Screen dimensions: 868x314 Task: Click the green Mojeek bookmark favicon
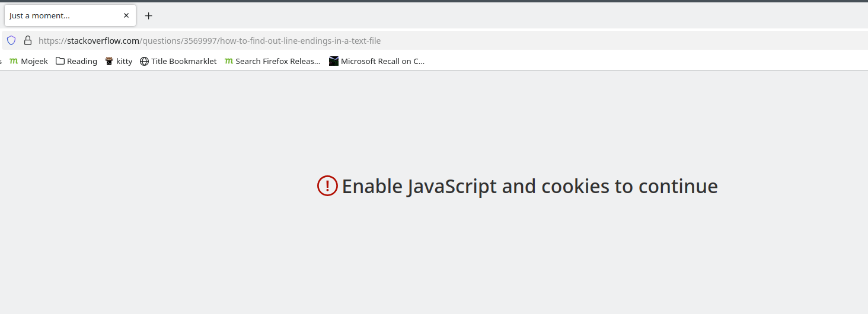[14, 61]
